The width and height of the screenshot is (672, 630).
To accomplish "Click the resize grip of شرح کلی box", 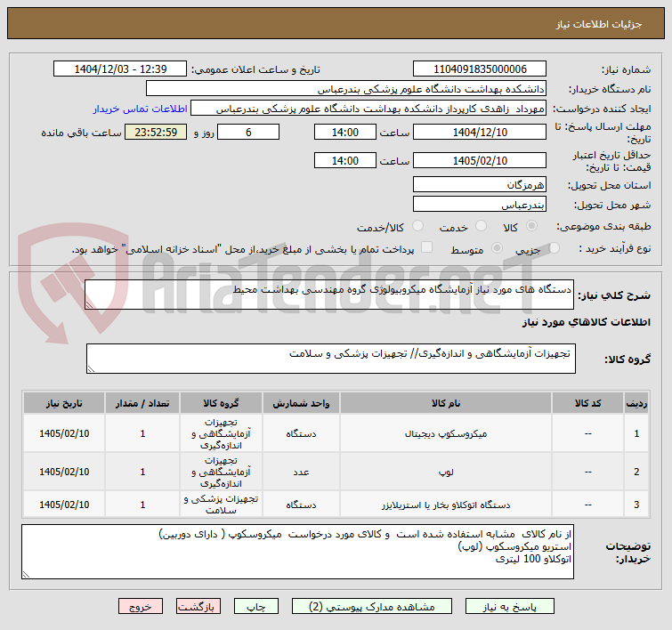I will pyautogui.click(x=89, y=304).
